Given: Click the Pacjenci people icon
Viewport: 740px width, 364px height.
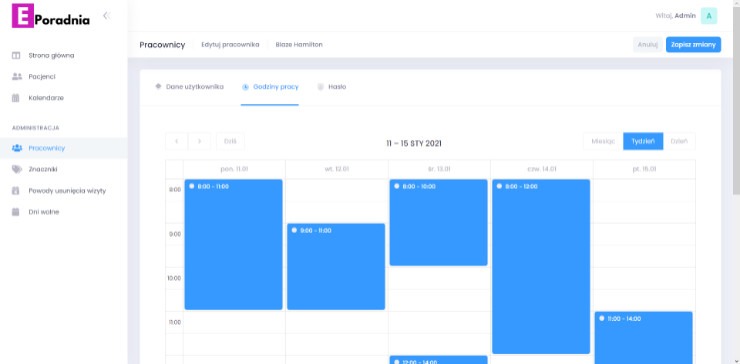Looking at the screenshot, I should (17, 76).
